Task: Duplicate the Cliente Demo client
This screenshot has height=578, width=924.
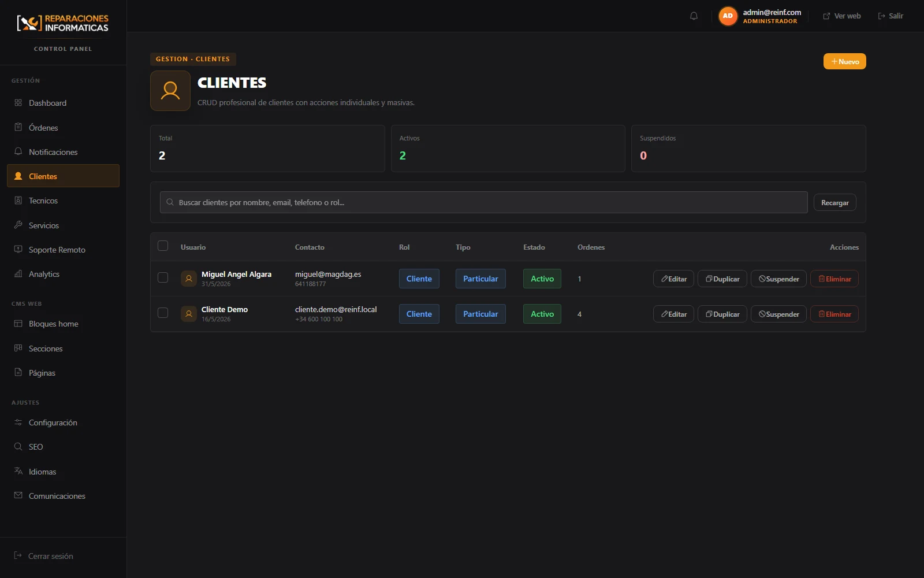Action: [x=722, y=314]
